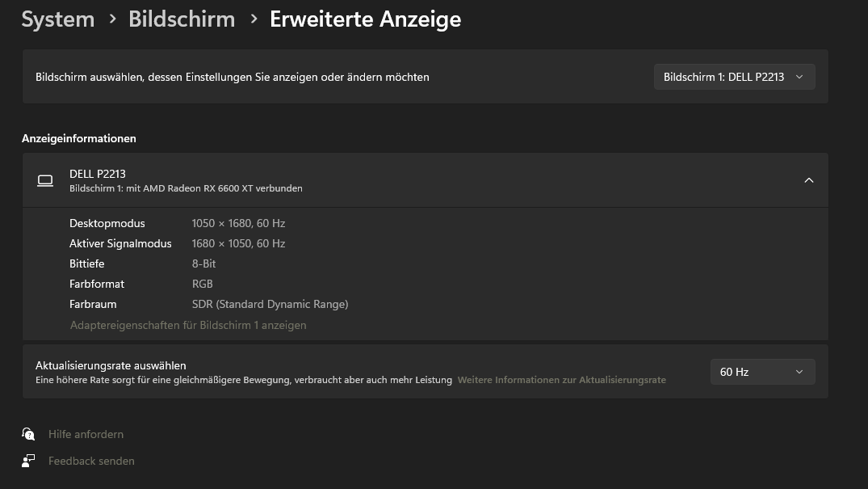
Task: Collapse the DELL P2213 info section chevron
Action: click(x=809, y=180)
